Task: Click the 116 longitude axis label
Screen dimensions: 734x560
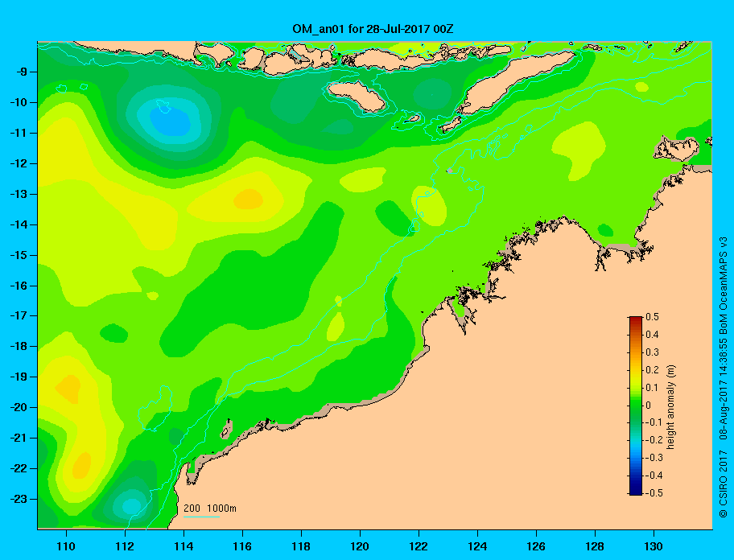Action: click(242, 546)
